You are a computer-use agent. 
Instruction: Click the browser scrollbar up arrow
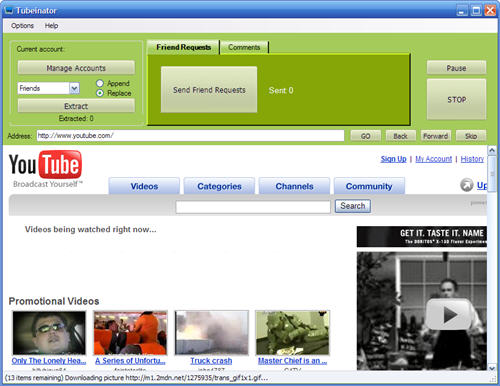(492, 151)
